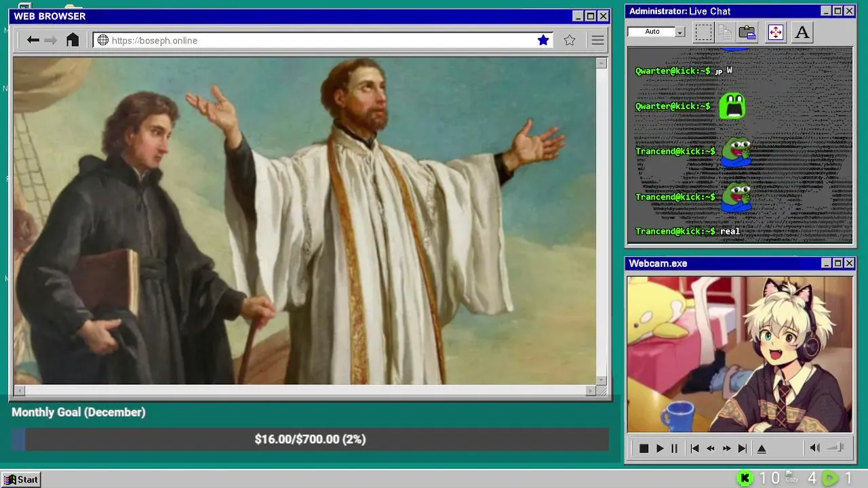The height and width of the screenshot is (488, 868).
Task: Click the browser horizontal scrollbar left arrow
Action: (x=19, y=390)
